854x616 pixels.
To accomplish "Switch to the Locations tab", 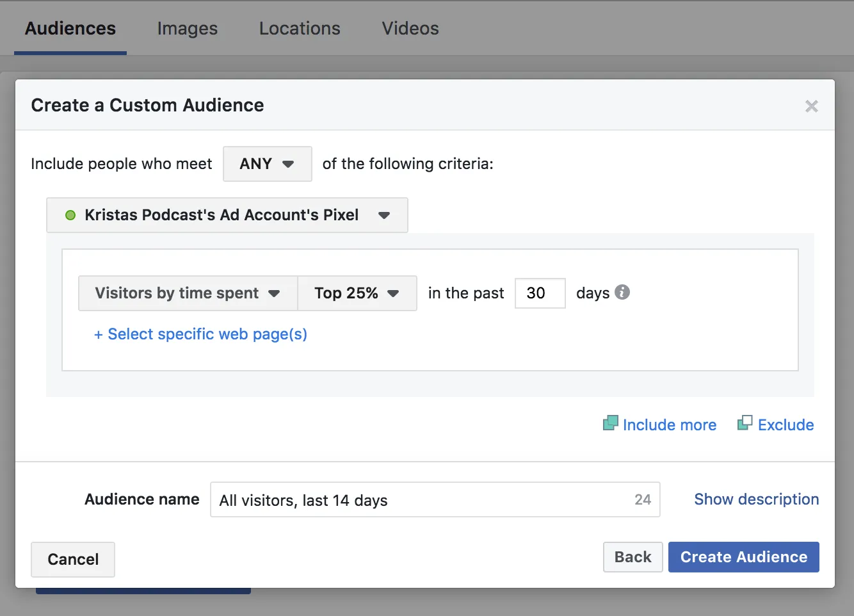I will point(300,28).
